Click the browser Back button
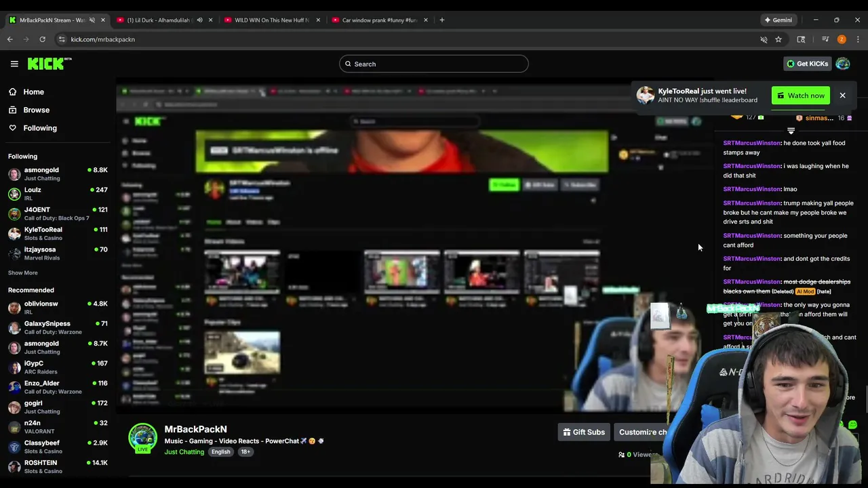The width and height of the screenshot is (868, 488). pyautogui.click(x=10, y=39)
